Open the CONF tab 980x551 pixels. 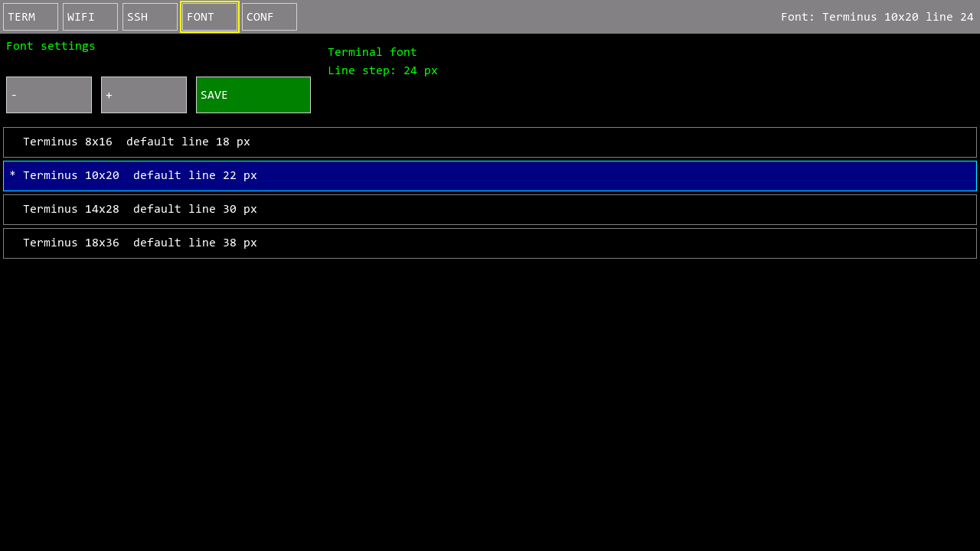[269, 17]
